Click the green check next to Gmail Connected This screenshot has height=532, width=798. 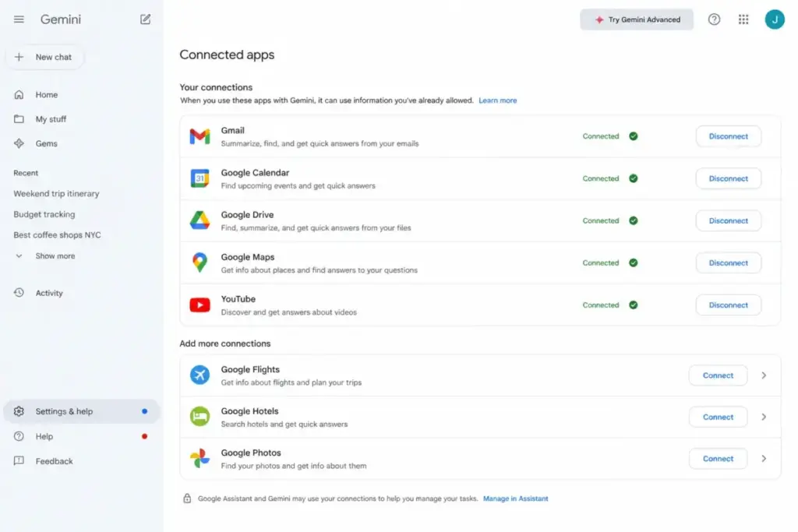[633, 136]
